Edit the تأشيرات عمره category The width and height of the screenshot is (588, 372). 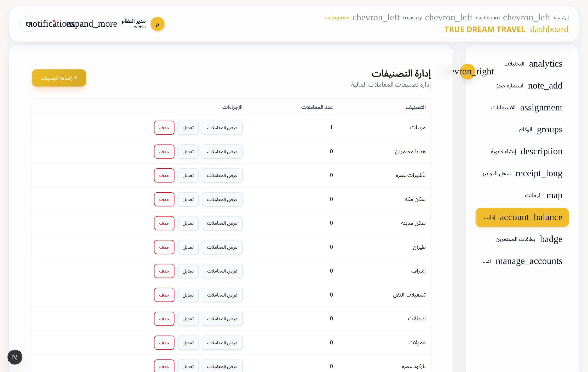click(x=188, y=175)
